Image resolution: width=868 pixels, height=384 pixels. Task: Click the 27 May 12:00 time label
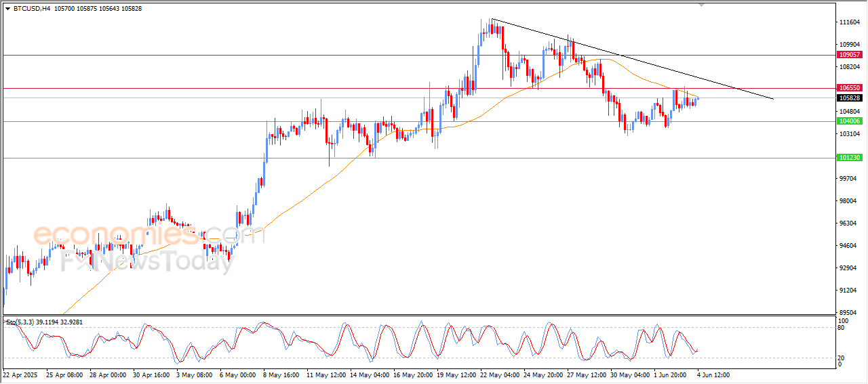click(586, 375)
